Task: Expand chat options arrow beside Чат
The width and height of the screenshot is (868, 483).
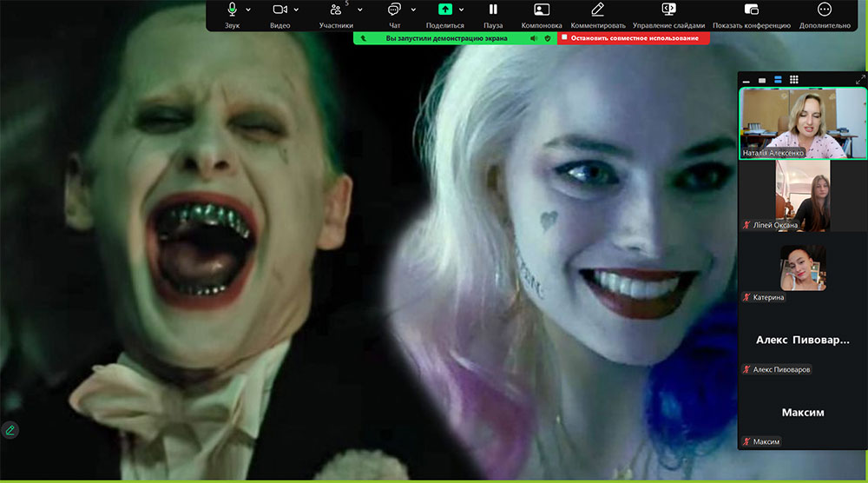Action: [413, 10]
